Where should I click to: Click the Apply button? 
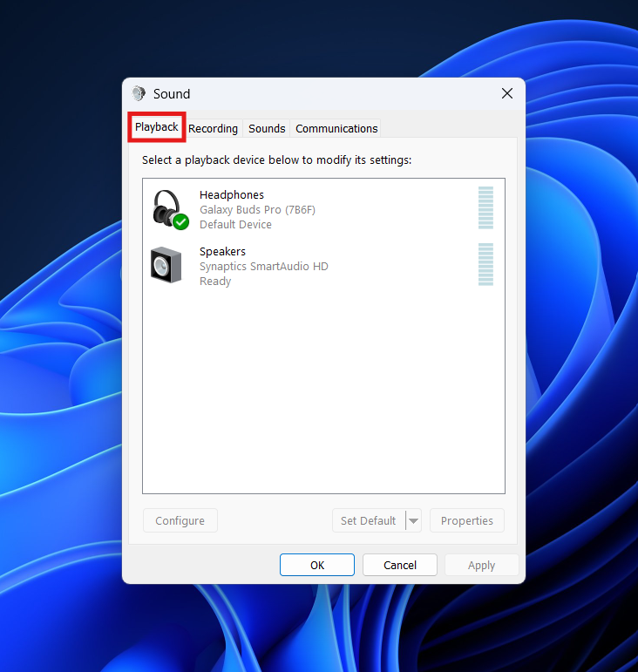[481, 565]
